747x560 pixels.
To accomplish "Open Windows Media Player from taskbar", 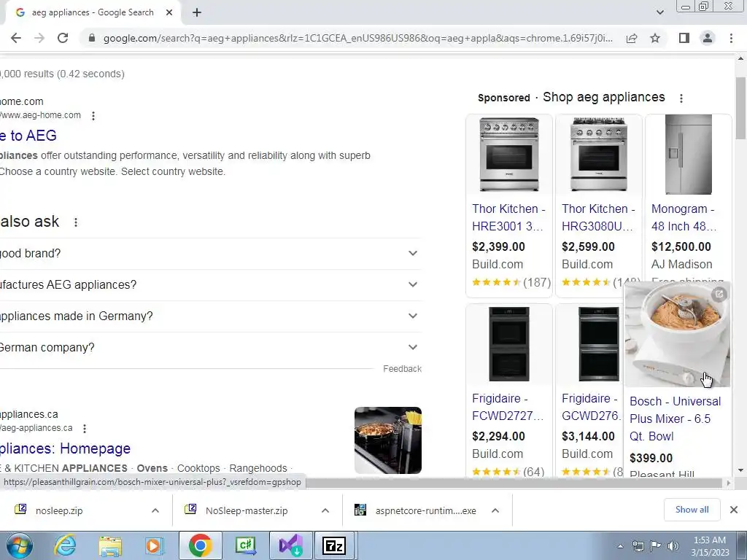I will point(155,546).
